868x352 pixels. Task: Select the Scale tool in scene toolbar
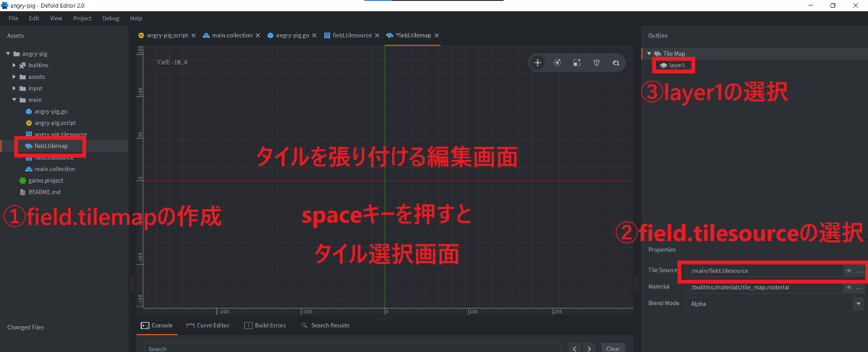tap(576, 63)
